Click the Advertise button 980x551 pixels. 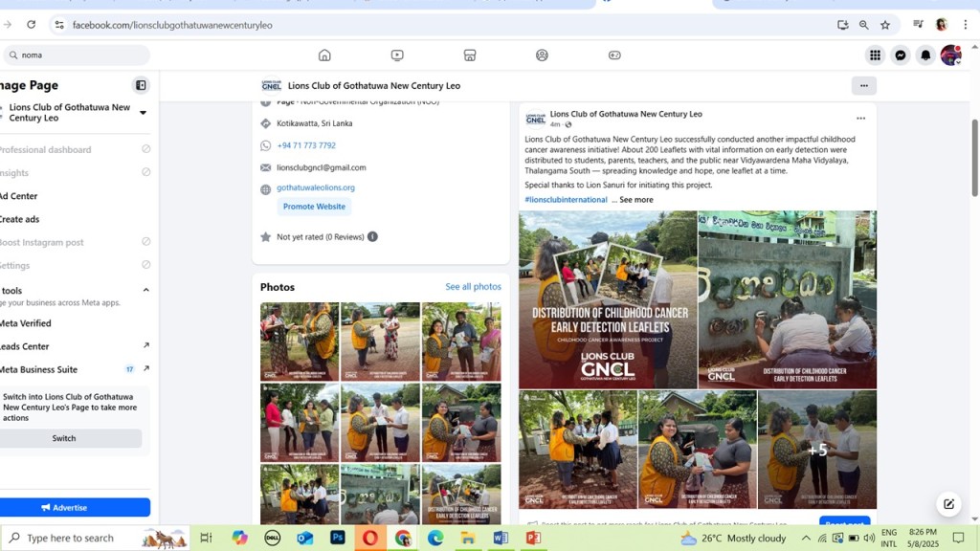pyautogui.click(x=75, y=507)
